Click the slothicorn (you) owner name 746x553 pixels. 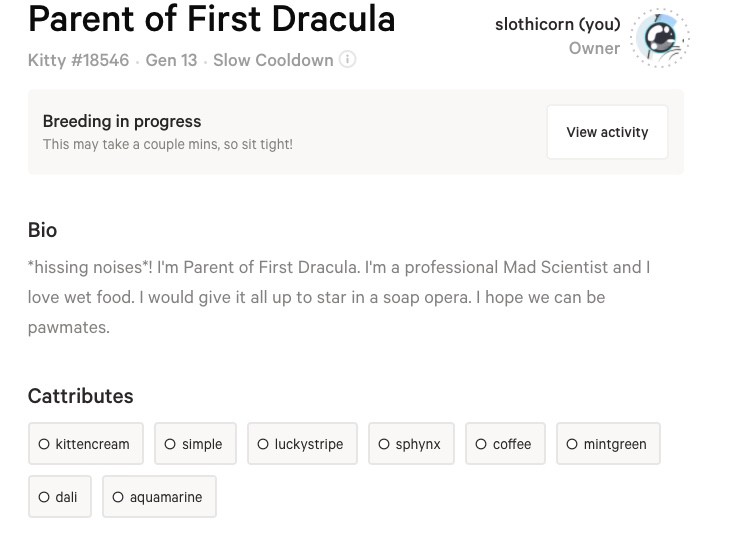coord(557,24)
